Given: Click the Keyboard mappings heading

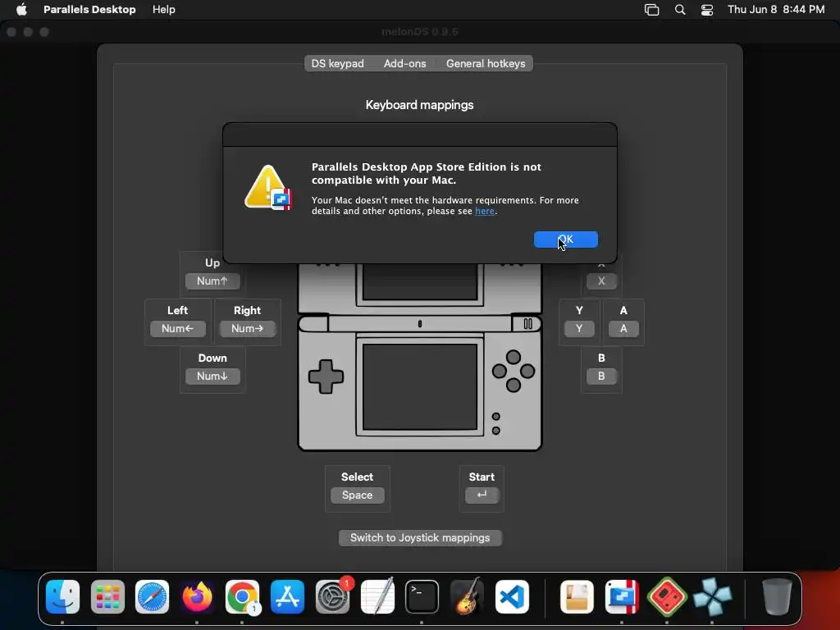Looking at the screenshot, I should [419, 105].
